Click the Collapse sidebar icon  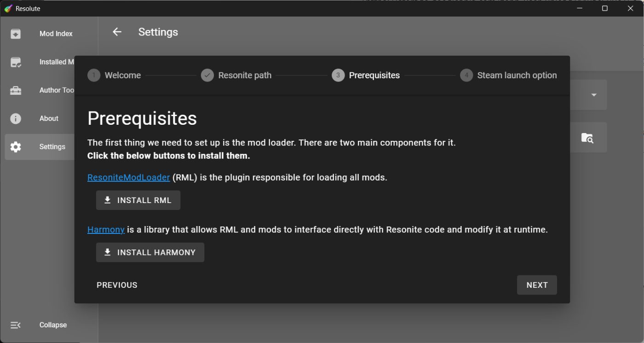(x=16, y=325)
